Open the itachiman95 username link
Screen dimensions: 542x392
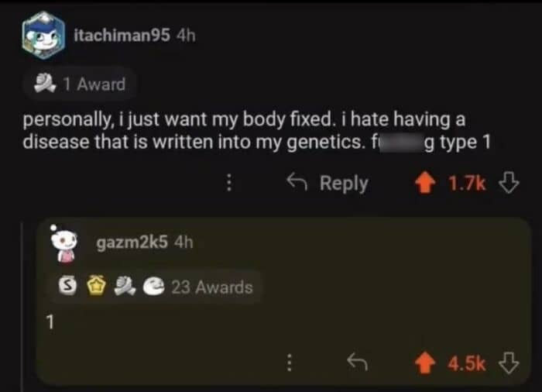[122, 36]
